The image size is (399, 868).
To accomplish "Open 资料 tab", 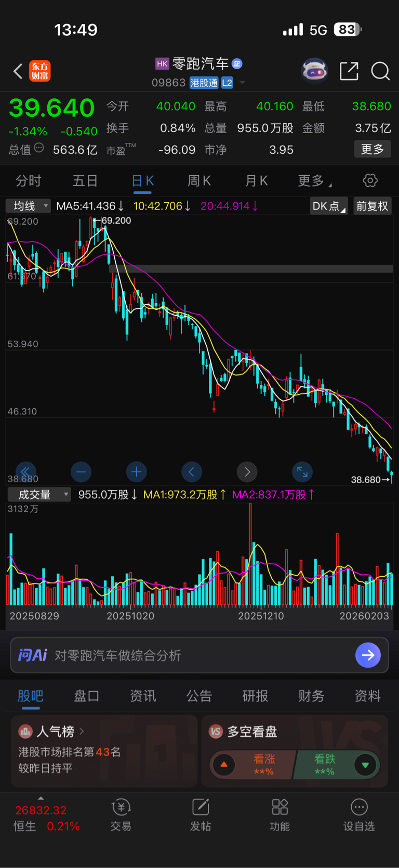I will pyautogui.click(x=367, y=696).
